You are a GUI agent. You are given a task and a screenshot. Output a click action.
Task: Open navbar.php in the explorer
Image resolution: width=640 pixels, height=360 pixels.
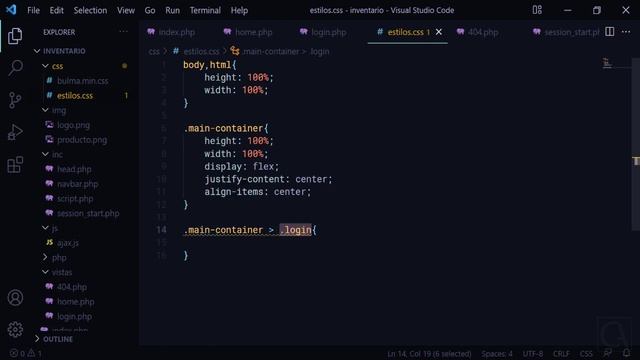click(x=77, y=184)
